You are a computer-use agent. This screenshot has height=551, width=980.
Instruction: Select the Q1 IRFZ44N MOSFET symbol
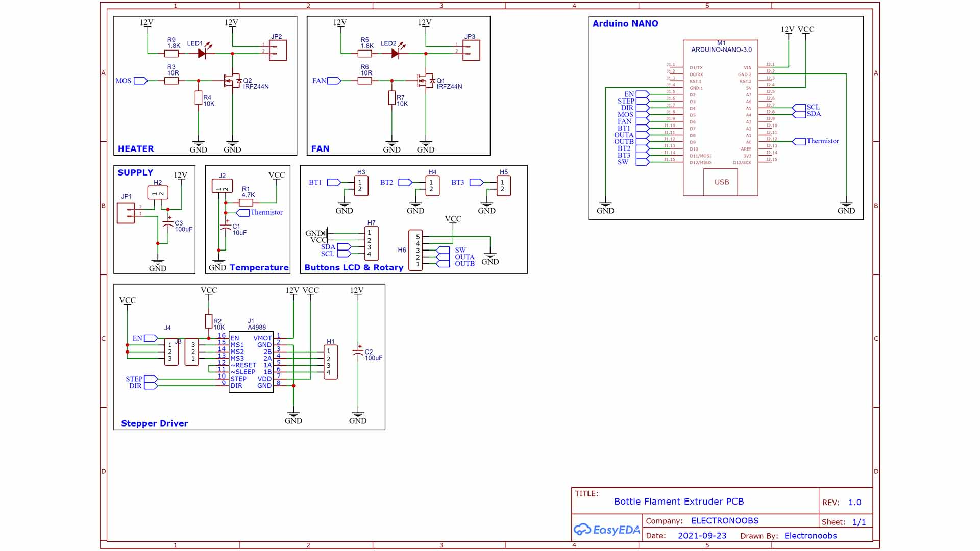click(426, 81)
